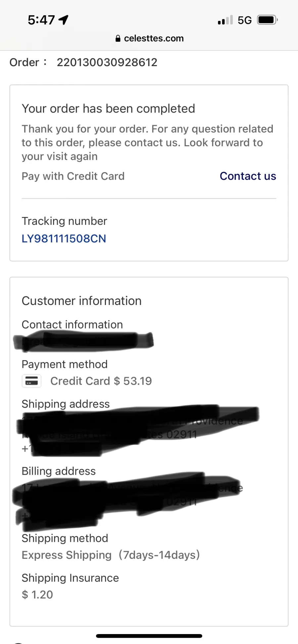298x644 pixels.
Task: Tap the celesttes.com address bar
Action: (149, 38)
